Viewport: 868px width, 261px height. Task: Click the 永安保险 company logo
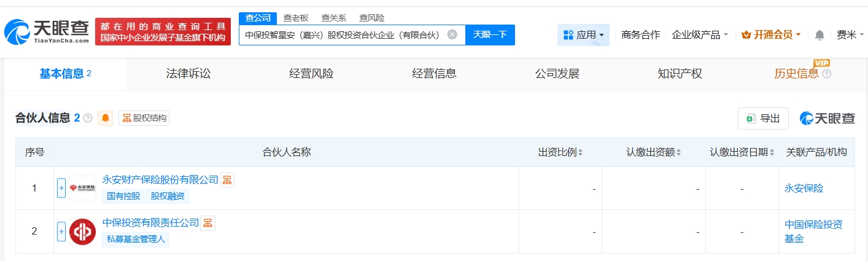coord(82,188)
